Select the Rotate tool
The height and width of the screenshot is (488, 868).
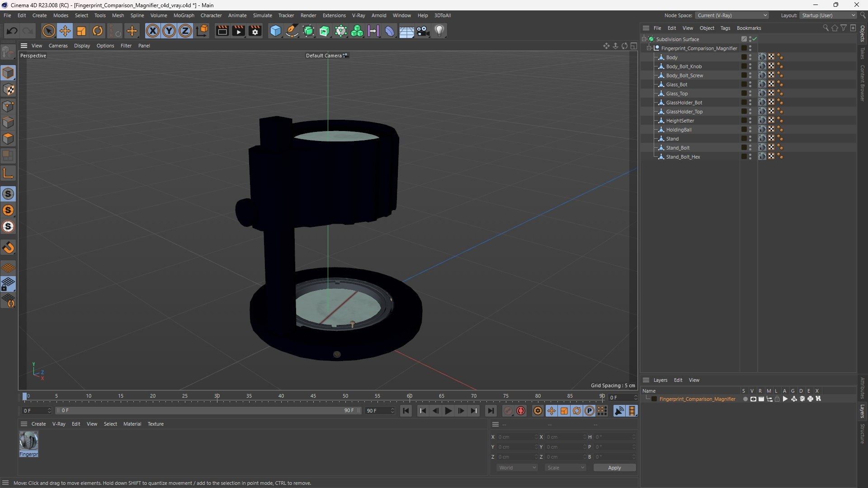pos(98,31)
